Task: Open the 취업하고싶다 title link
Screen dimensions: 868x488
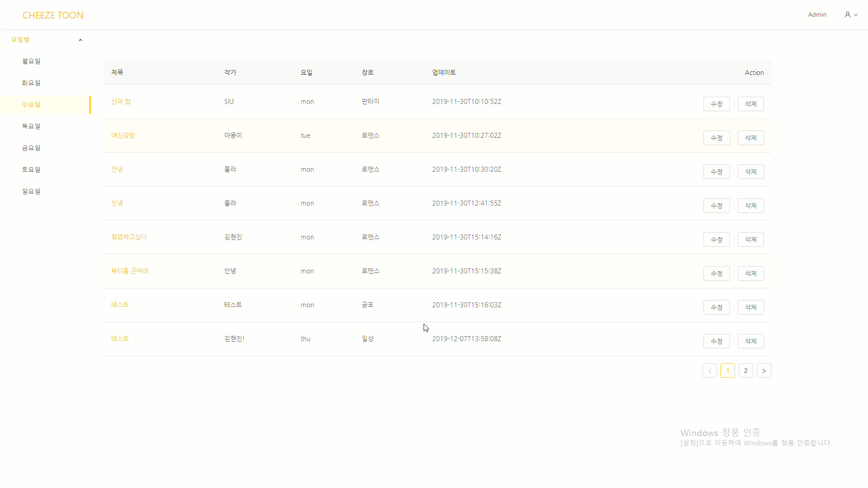Action: [129, 237]
